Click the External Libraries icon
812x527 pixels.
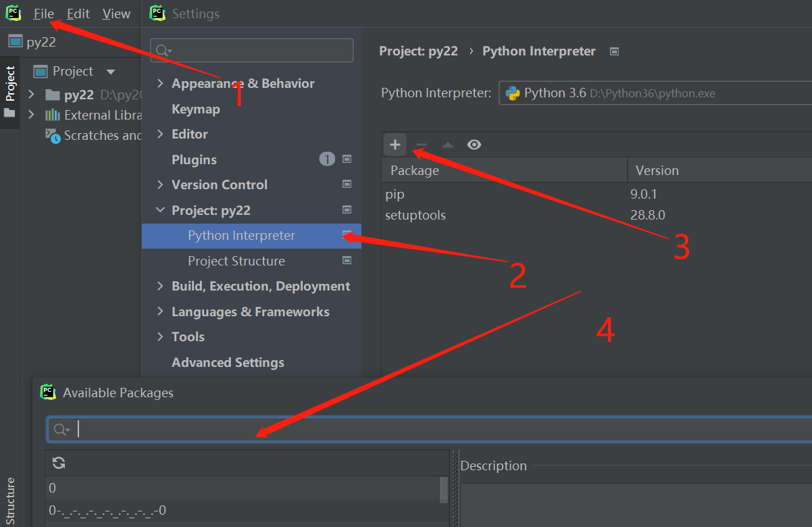click(x=53, y=115)
